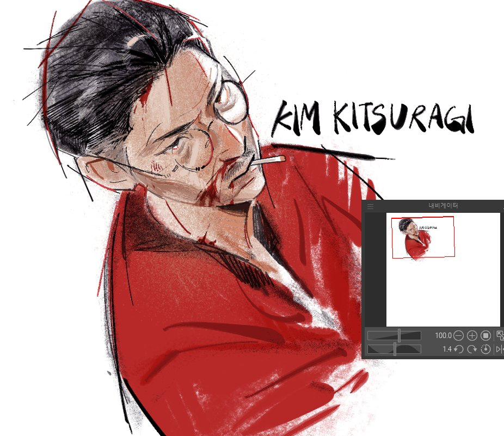Reset canvas rotation with dial icon
The image size is (504, 436).
pos(486,349)
